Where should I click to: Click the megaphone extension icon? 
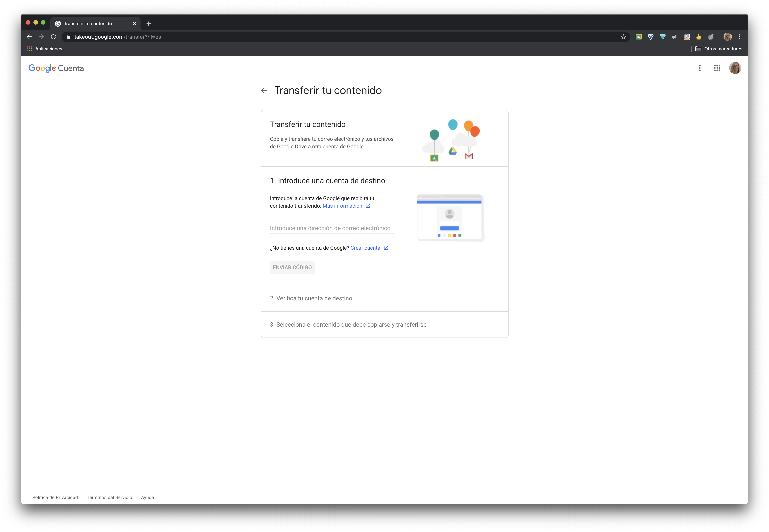(674, 37)
